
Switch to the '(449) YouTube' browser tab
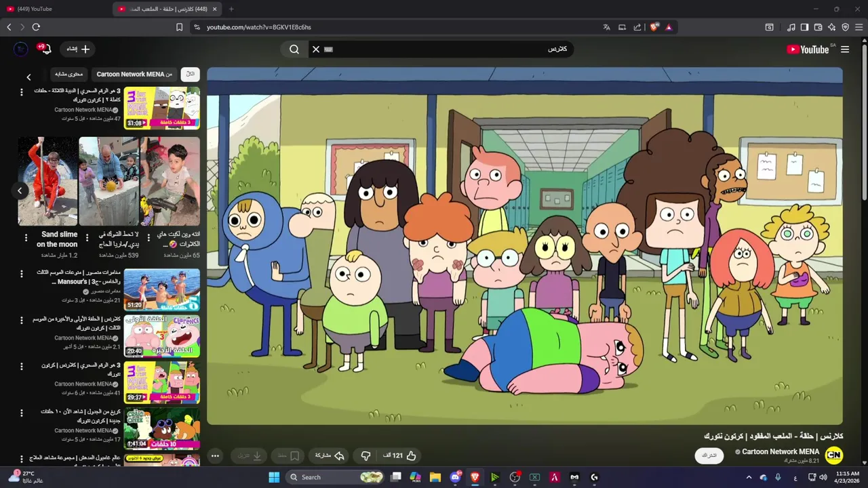[x=56, y=9]
